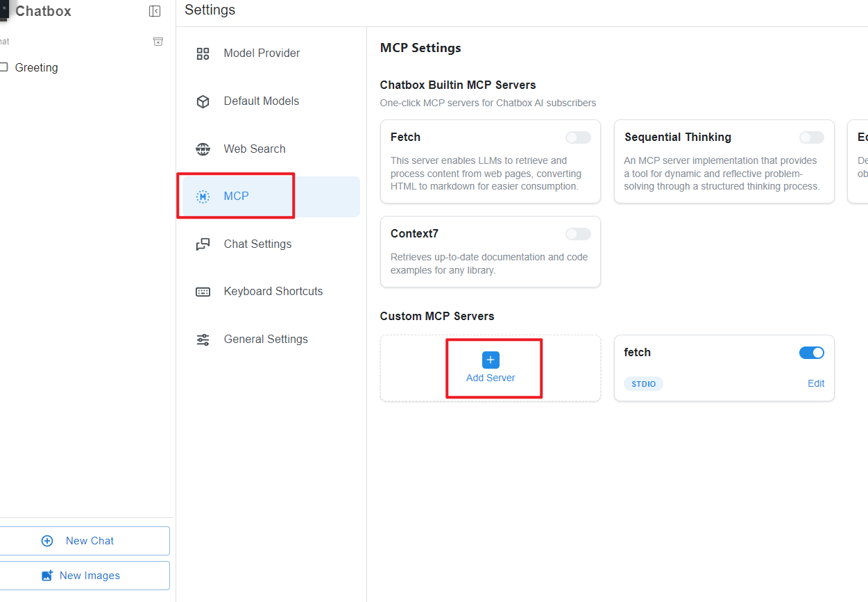The image size is (868, 602).
Task: Click the chat bubble icon beside Greeting
Action: click(3, 67)
